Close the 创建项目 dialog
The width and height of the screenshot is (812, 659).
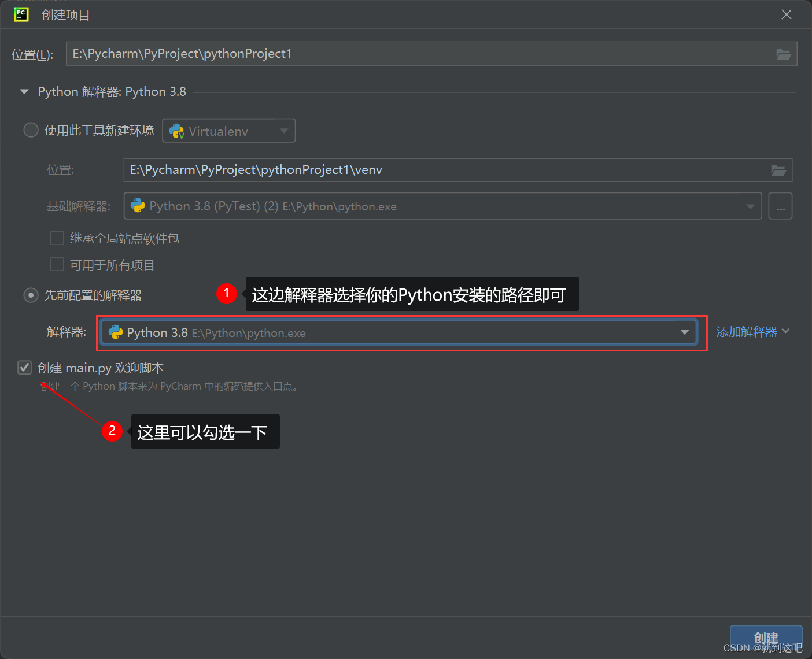pyautogui.click(x=787, y=14)
